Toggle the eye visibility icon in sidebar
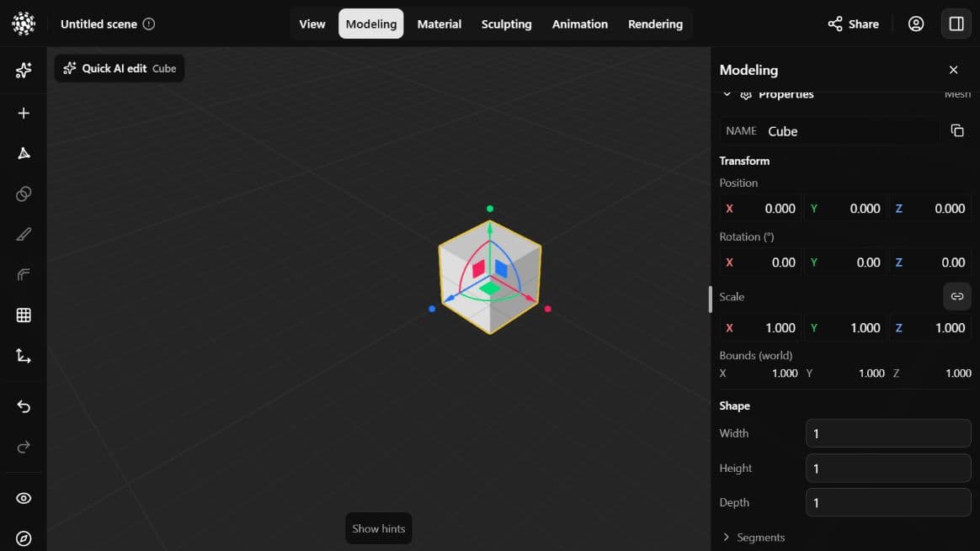This screenshot has height=551, width=980. coord(24,498)
